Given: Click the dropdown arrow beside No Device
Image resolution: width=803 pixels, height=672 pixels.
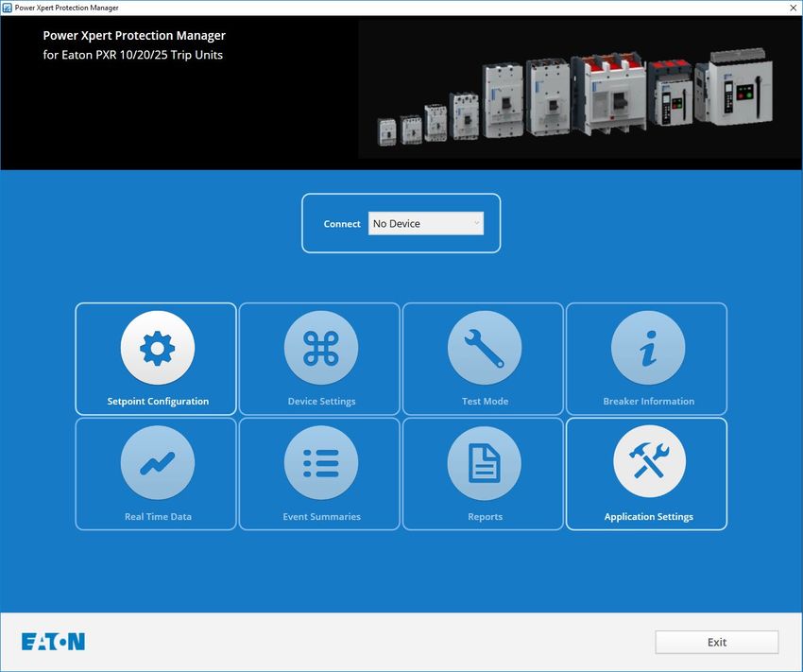Looking at the screenshot, I should 476,223.
